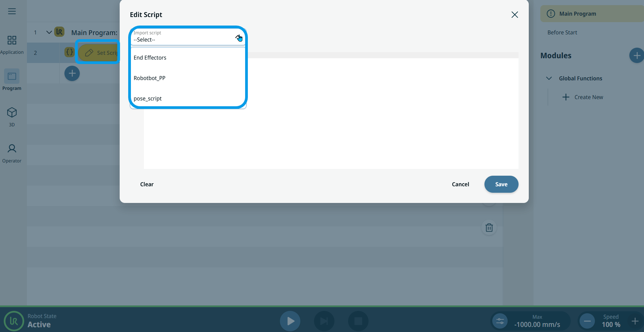Viewport: 644px width, 332px height.
Task: Select End Effectors from the list
Action: pos(150,58)
